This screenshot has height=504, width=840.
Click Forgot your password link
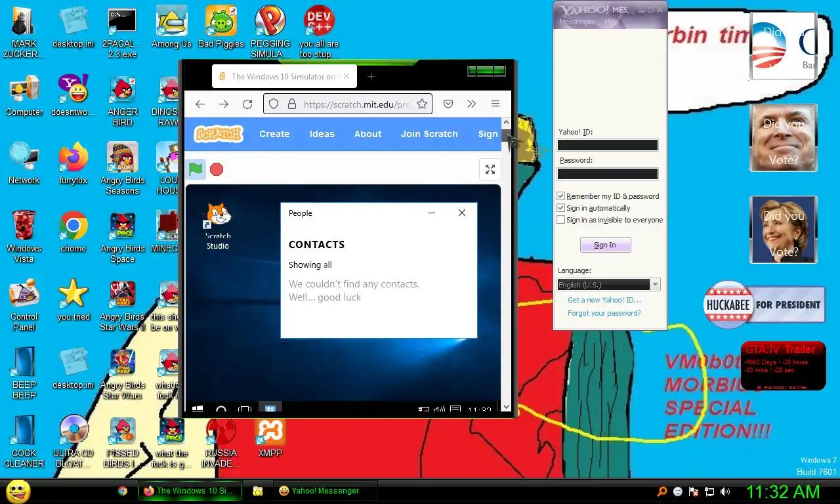coord(604,313)
